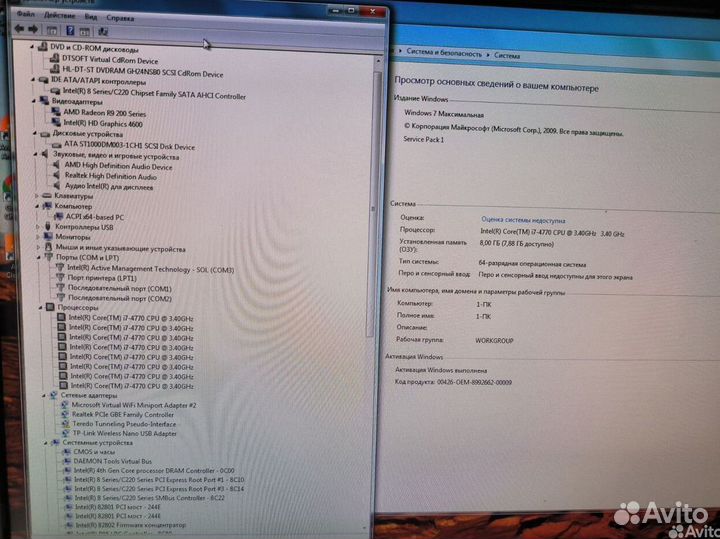Click the Device Manager vertical scrollbar thumb
720x539 pixels.
[x=373, y=202]
